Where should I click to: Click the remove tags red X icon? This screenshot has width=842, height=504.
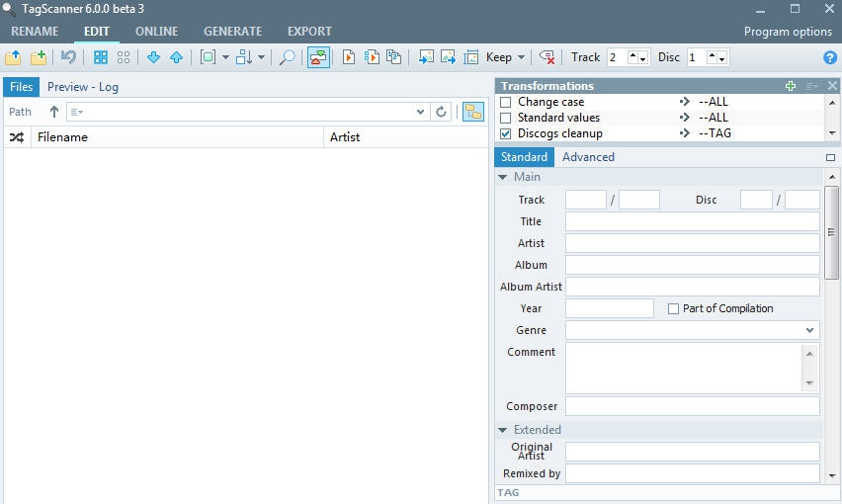pyautogui.click(x=547, y=57)
